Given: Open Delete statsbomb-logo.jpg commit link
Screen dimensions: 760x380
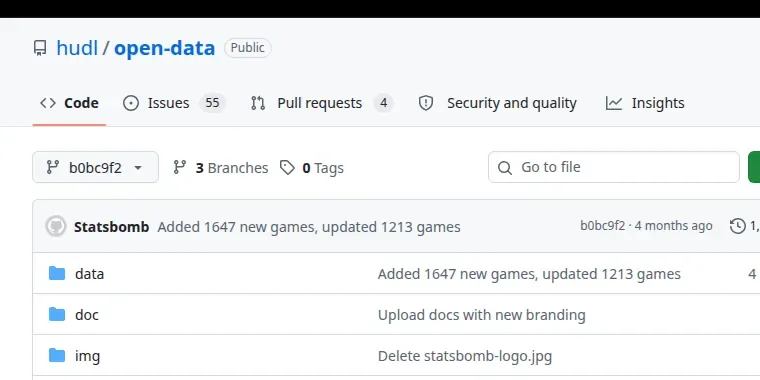Looking at the screenshot, I should pyautogui.click(x=465, y=356).
